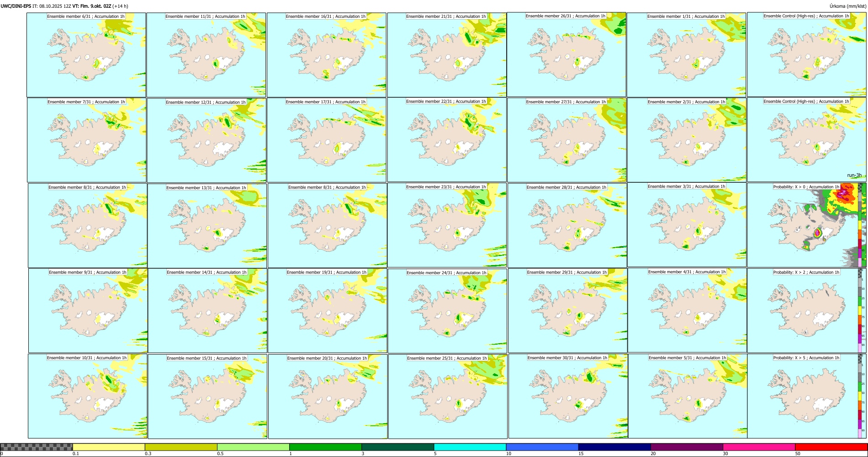Image resolution: width=868 pixels, height=457 pixels.
Task: Click the Ensemble member 23/31 map panel
Action: click(x=447, y=225)
